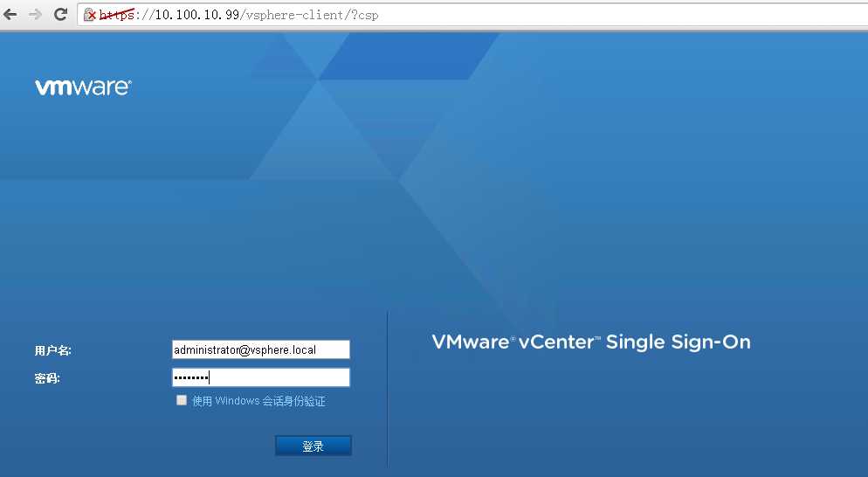Click the 密码 label
Viewport: 868px width, 477px height.
(x=47, y=378)
